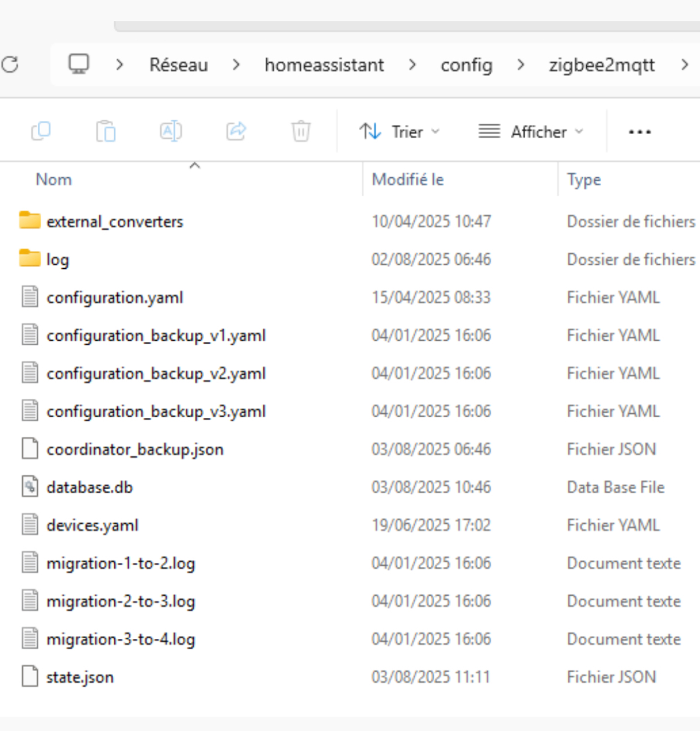Expand chevron after Réseau breadcrumb

pos(236,65)
